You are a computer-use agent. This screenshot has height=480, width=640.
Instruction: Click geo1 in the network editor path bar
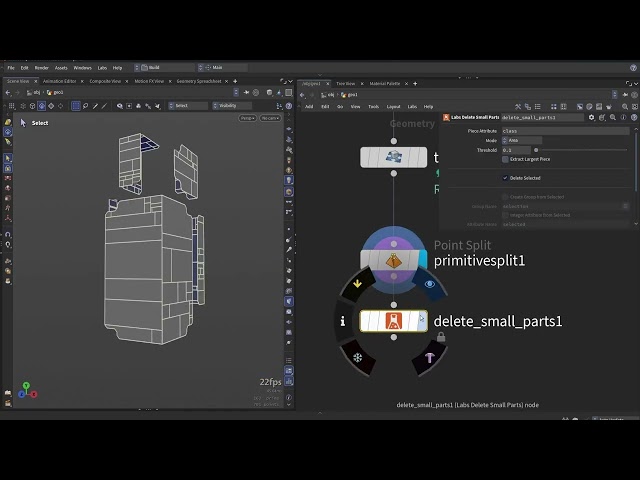click(x=350, y=95)
